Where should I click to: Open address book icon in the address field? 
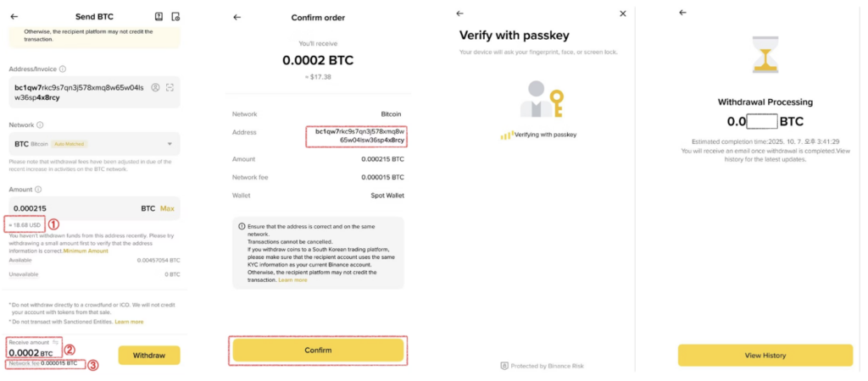click(155, 87)
